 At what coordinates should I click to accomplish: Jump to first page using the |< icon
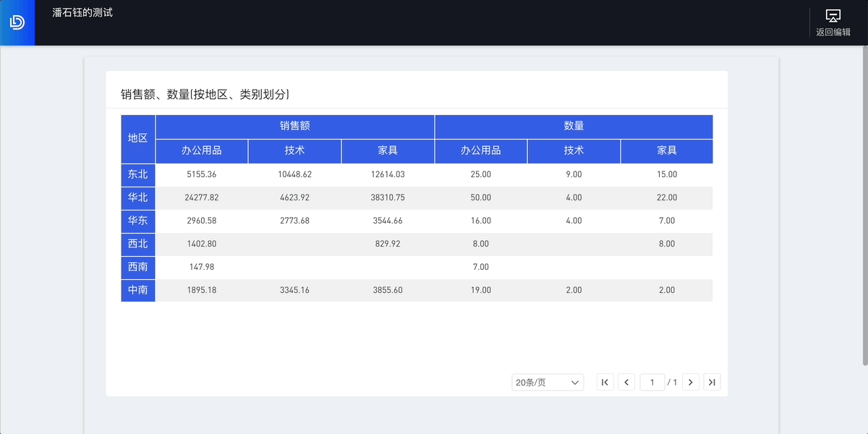pos(605,382)
